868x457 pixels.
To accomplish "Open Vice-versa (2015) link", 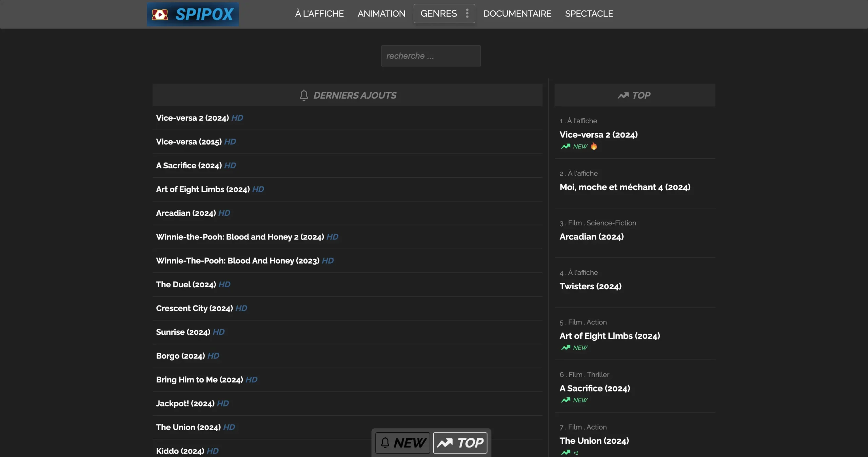I will coord(189,142).
